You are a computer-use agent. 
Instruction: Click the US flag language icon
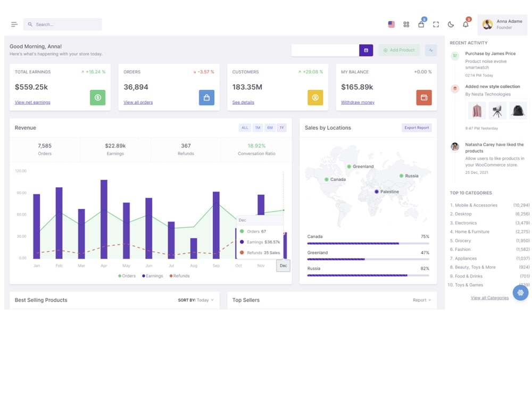392,24
